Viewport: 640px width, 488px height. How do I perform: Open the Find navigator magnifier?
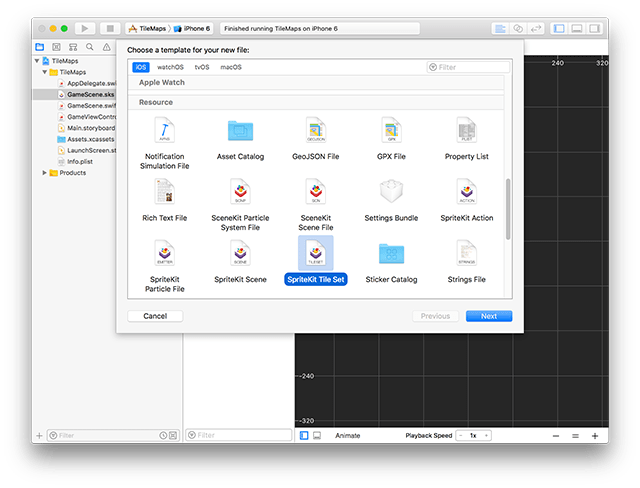coord(90,47)
